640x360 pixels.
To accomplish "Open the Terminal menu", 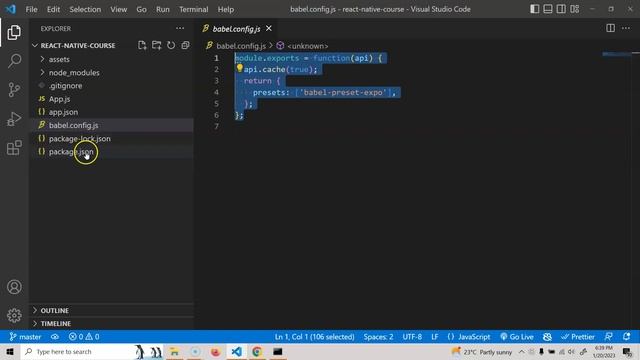I will 193,9.
